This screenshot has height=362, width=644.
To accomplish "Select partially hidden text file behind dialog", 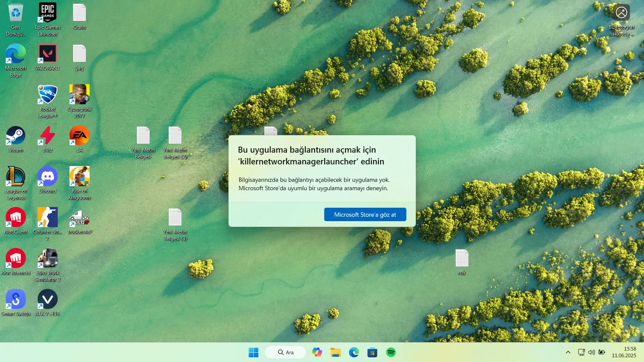I will click(x=270, y=131).
